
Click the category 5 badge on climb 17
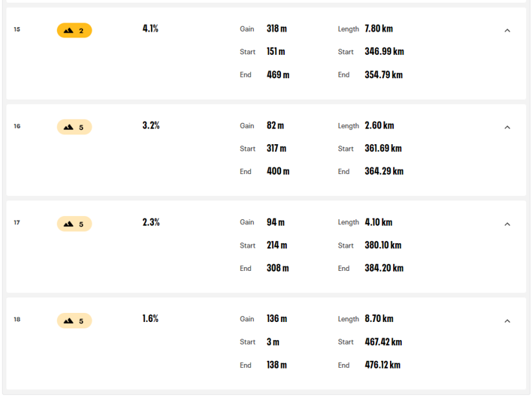tap(74, 224)
